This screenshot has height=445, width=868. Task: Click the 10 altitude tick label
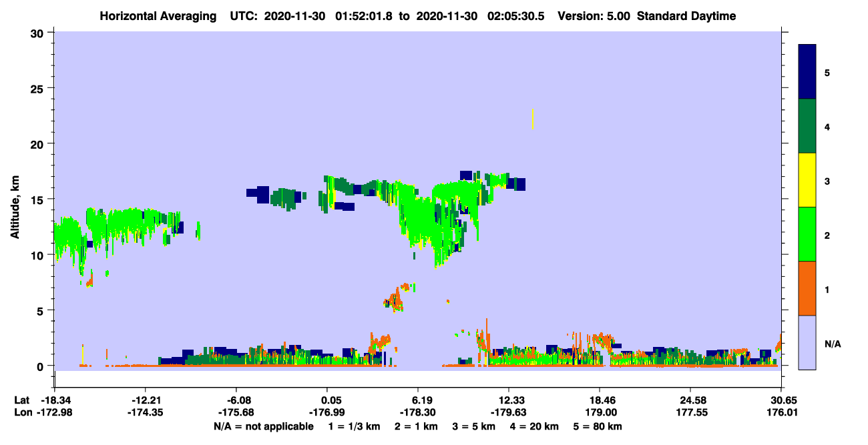click(x=39, y=255)
